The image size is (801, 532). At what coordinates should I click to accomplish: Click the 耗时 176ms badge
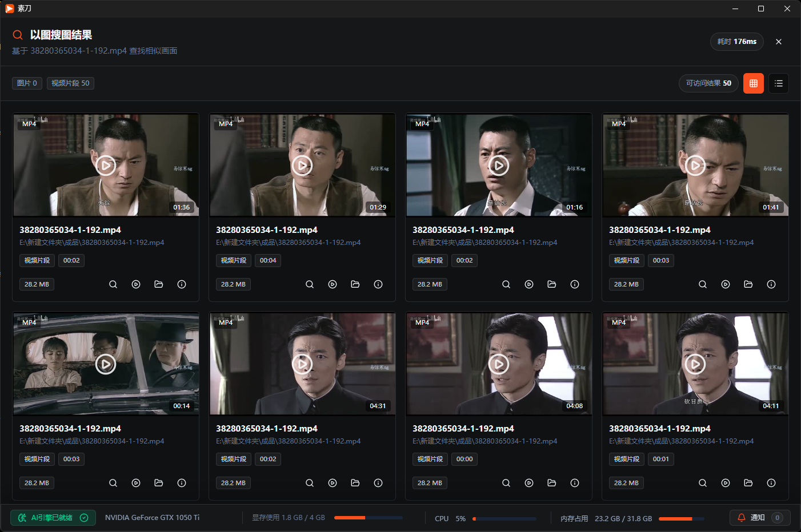click(x=737, y=42)
